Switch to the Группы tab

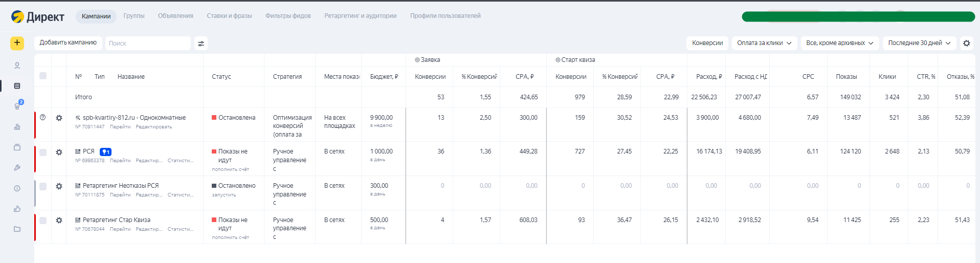coord(134,16)
